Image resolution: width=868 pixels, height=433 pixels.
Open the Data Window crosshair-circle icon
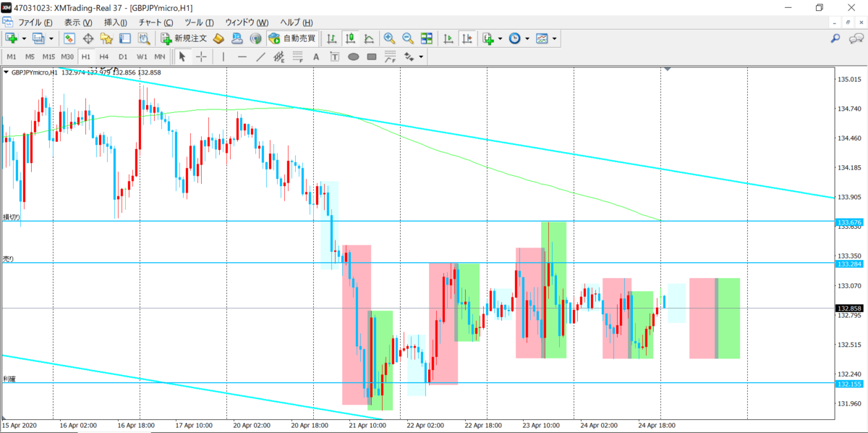click(x=88, y=38)
